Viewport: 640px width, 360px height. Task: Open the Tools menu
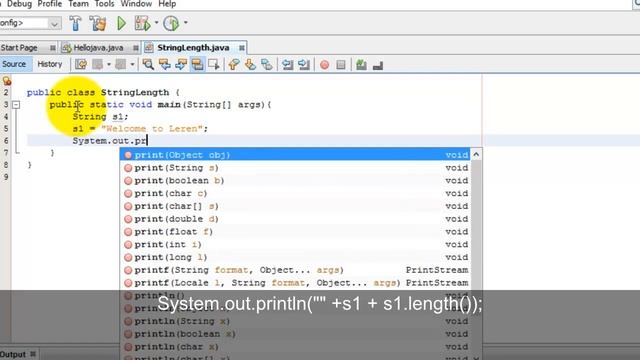104,4
